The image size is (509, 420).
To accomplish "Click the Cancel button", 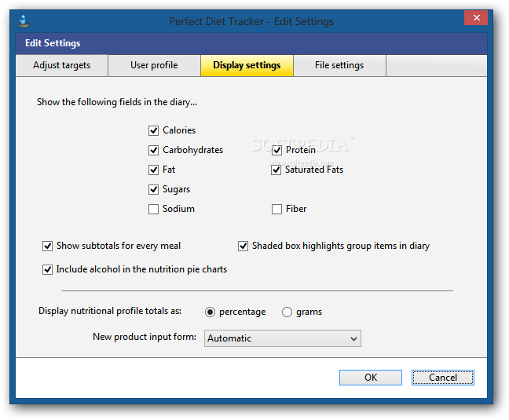I will coord(443,378).
